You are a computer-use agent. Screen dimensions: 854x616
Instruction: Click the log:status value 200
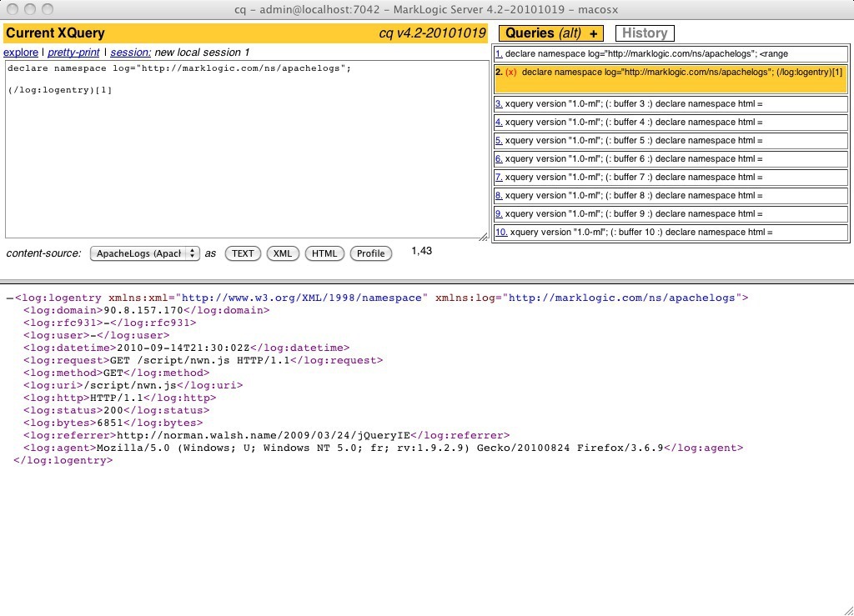[113, 410]
